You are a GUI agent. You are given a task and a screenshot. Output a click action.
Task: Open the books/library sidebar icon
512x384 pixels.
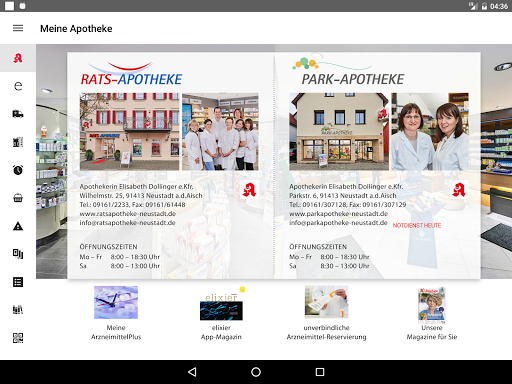pyautogui.click(x=18, y=310)
